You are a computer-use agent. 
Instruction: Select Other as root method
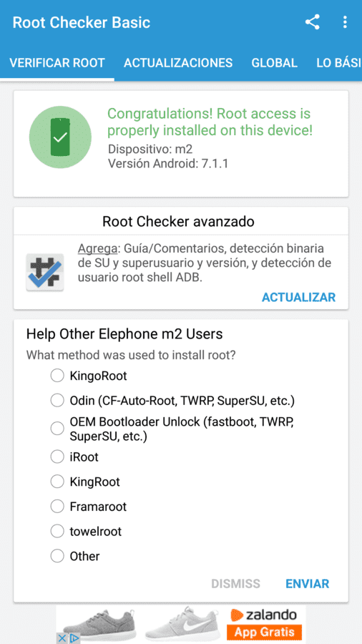pyautogui.click(x=57, y=556)
